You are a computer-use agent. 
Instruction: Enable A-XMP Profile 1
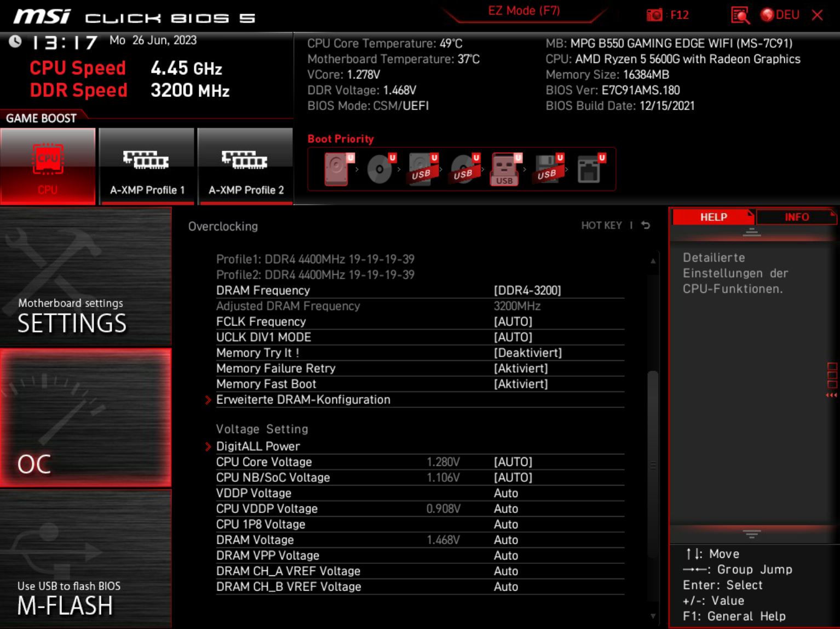point(147,166)
